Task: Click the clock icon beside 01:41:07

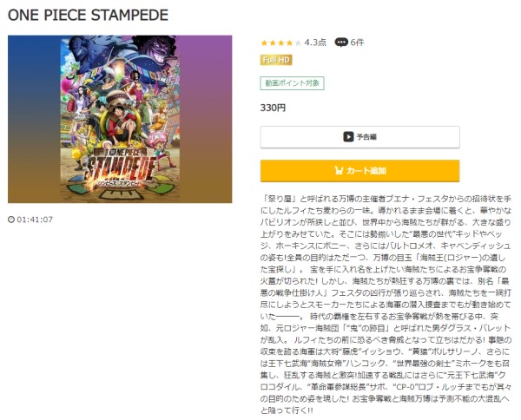Action: tap(11, 220)
